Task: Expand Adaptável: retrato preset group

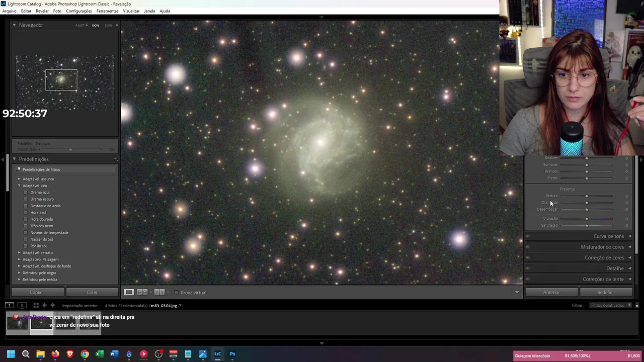Action: (x=19, y=252)
